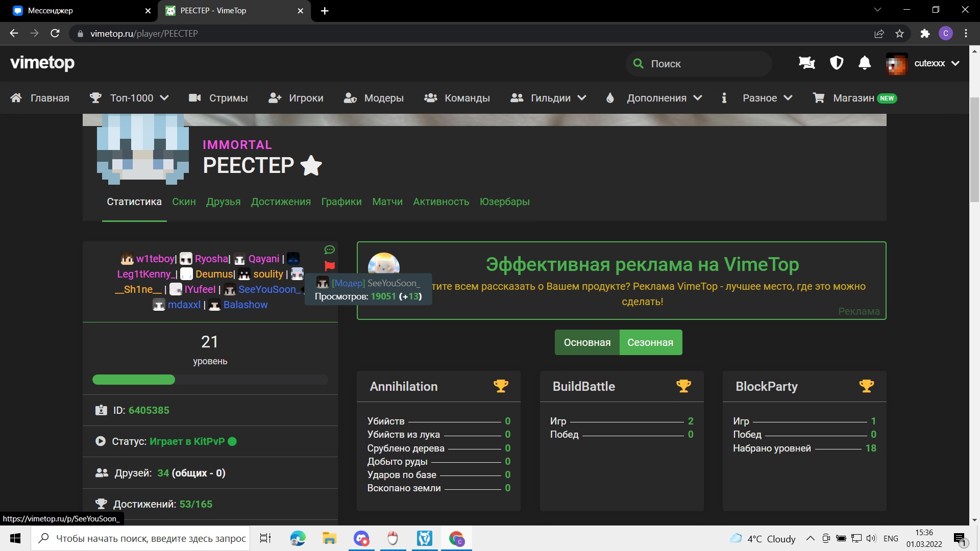Click the red report flag icon

(330, 266)
